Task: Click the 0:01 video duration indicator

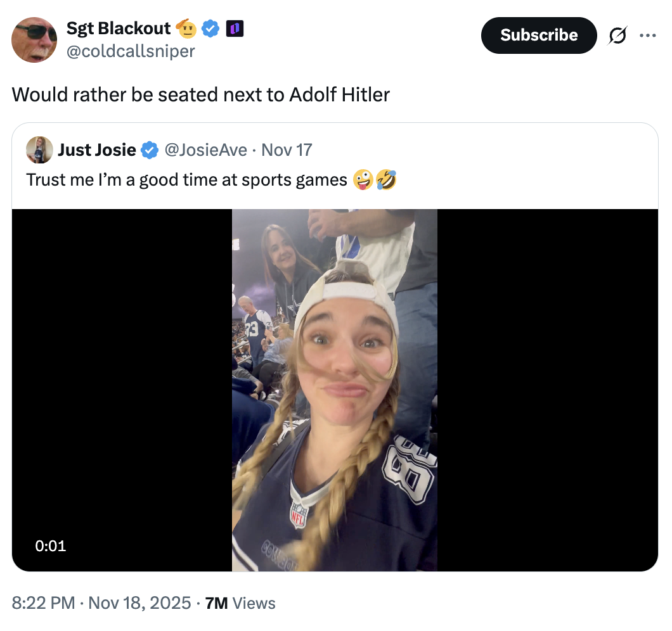Action: tap(51, 545)
